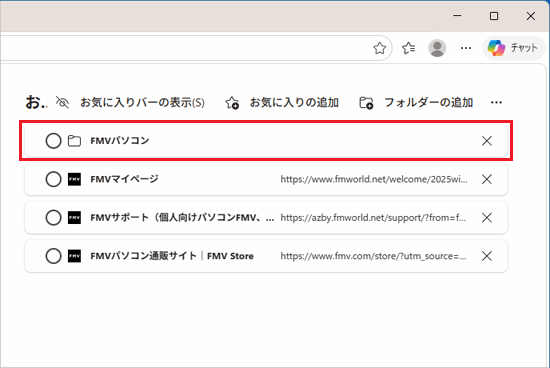This screenshot has width=550, height=368.
Task: Click the FMVサポート（個人向けパソコンFMV title
Action: coord(182,218)
